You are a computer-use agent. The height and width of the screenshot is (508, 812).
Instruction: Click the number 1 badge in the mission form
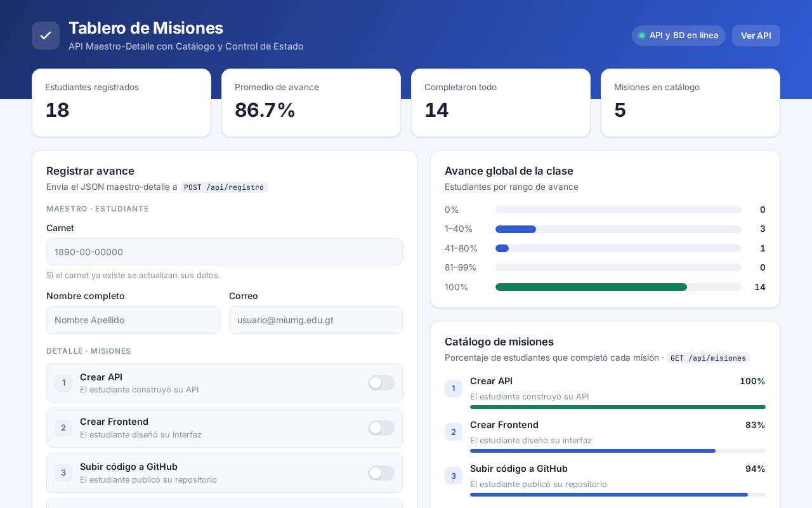[63, 383]
